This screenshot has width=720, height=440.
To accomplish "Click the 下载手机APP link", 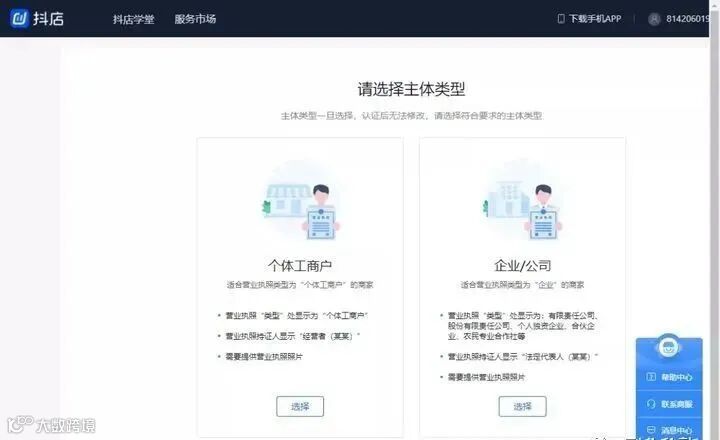I will 595,19.
